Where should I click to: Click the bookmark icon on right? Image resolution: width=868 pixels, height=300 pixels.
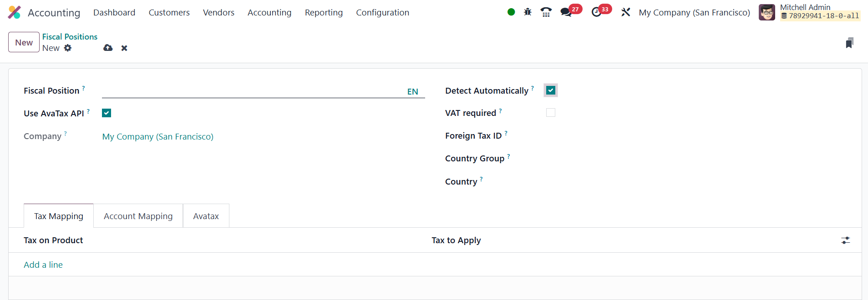click(x=849, y=43)
